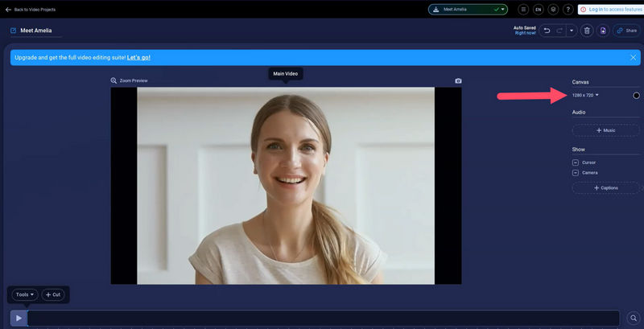Click the add-file icon beside the trash
The width and height of the screenshot is (644, 329).
(603, 31)
